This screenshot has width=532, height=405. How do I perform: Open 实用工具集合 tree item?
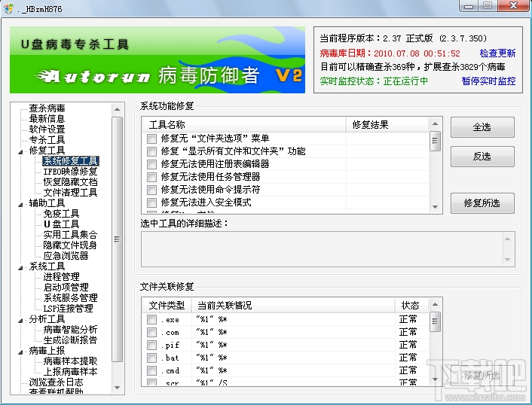70,235
